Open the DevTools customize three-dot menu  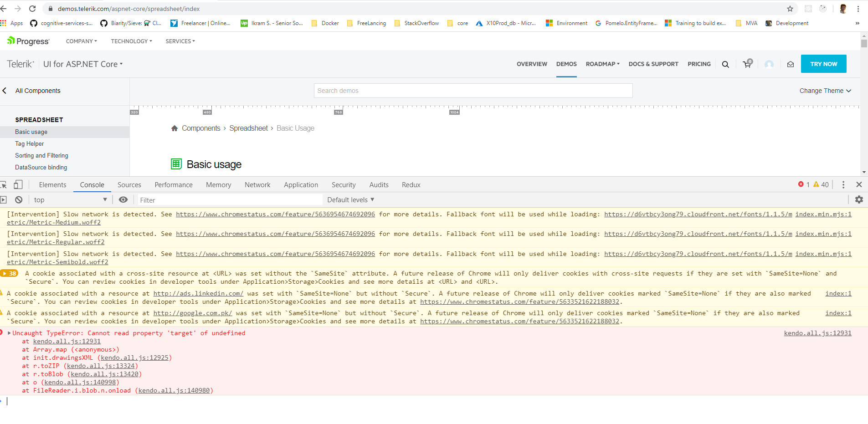843,184
